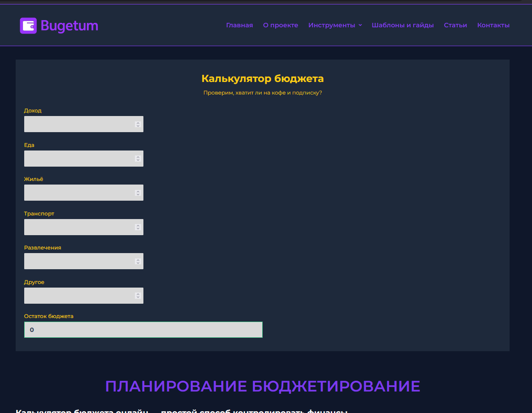The height and width of the screenshot is (413, 532).
Task: Increment the Другое field using its spinner
Action: 138,293
